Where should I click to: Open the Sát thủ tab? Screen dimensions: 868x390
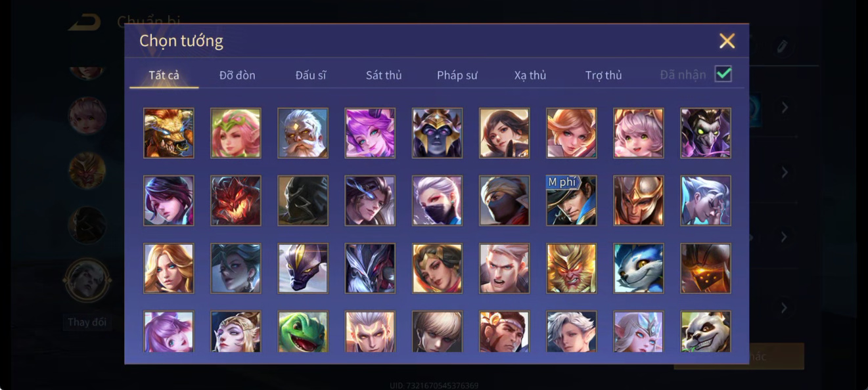click(384, 75)
